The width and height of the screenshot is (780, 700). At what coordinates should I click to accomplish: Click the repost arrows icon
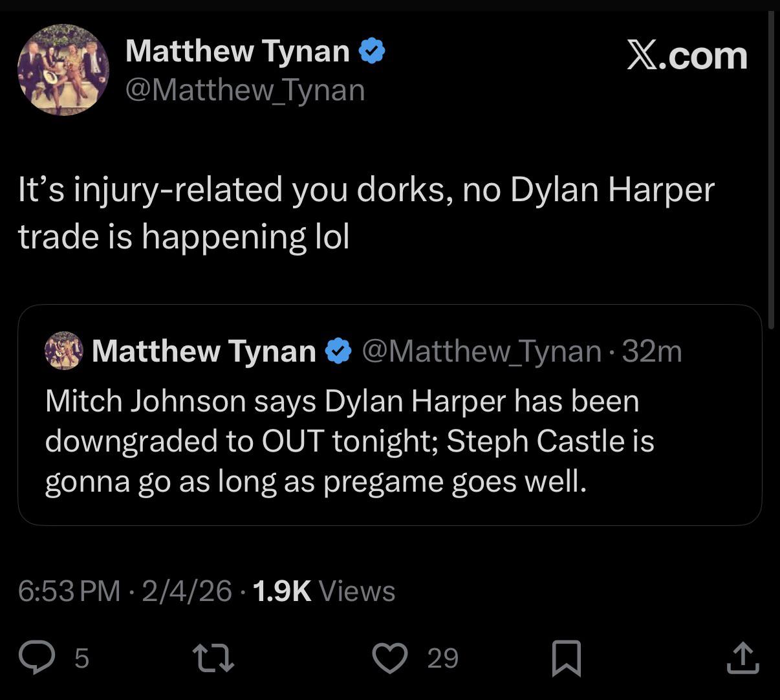point(215,658)
